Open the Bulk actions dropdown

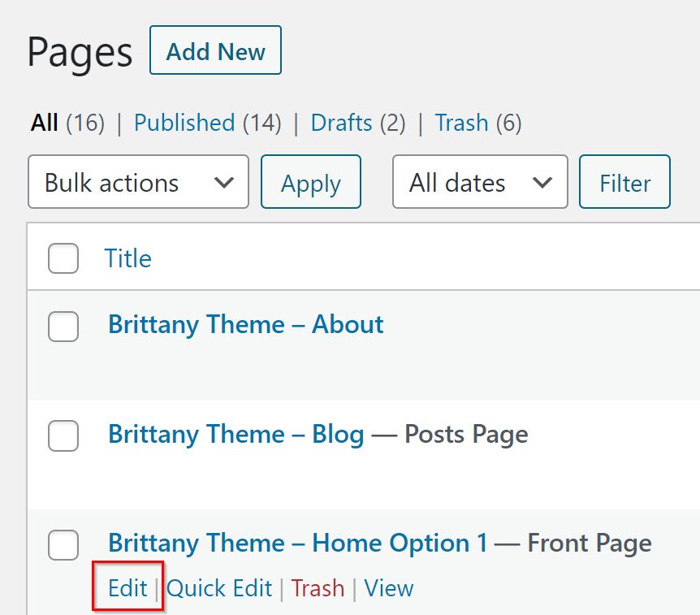coord(138,183)
